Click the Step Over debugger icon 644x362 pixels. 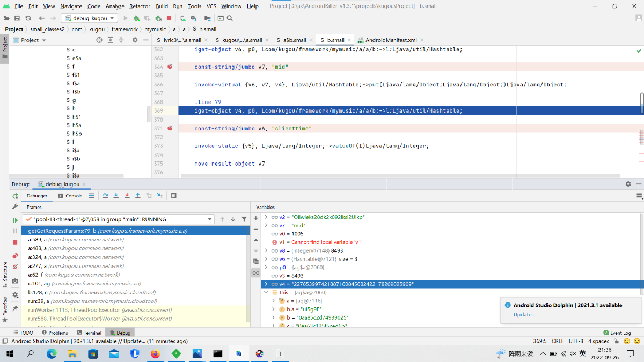(x=105, y=196)
